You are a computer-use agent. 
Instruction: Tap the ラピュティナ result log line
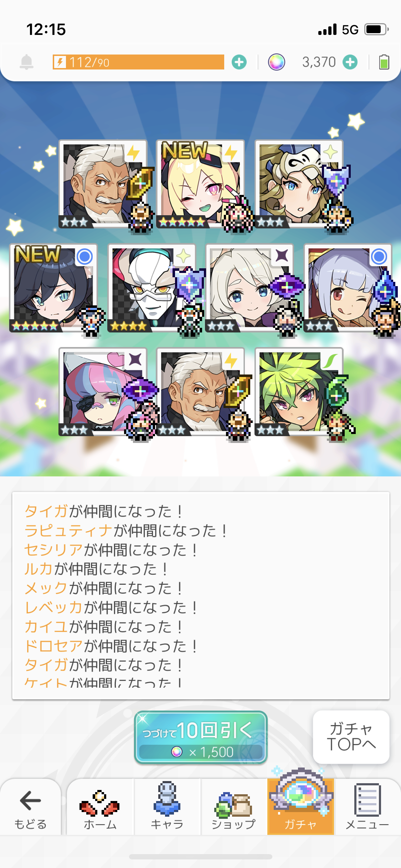pyautogui.click(x=125, y=531)
